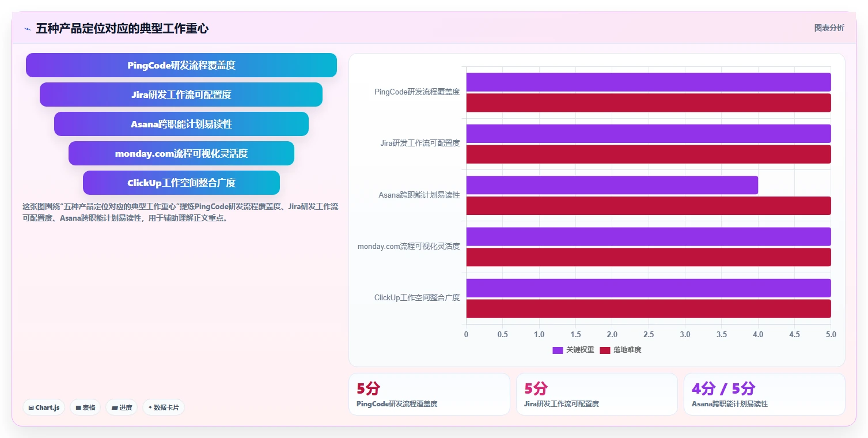The height and width of the screenshot is (438, 868).
Task: Click the description paragraph starting with 这张图围绕
Action: 180,212
